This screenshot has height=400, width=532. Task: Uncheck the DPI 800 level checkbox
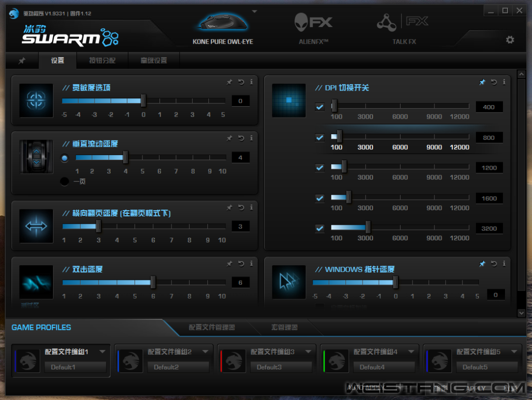click(320, 137)
